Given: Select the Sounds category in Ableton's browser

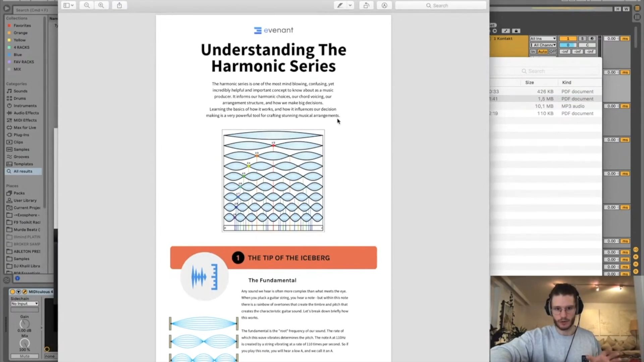Looking at the screenshot, I should [20, 91].
